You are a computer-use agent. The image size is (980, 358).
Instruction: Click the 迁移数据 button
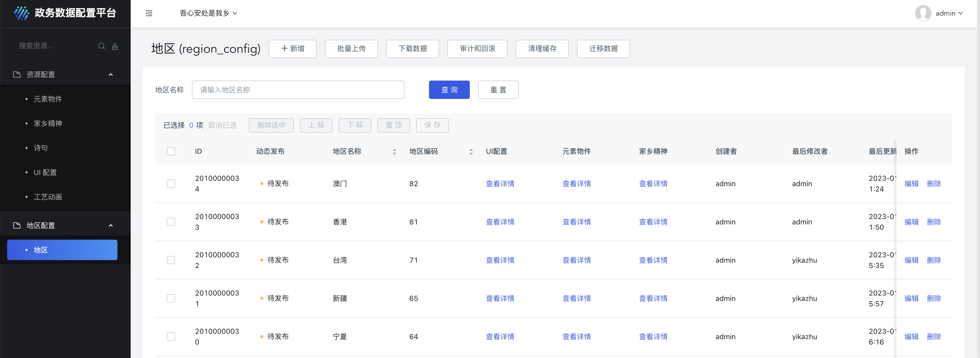pos(603,49)
